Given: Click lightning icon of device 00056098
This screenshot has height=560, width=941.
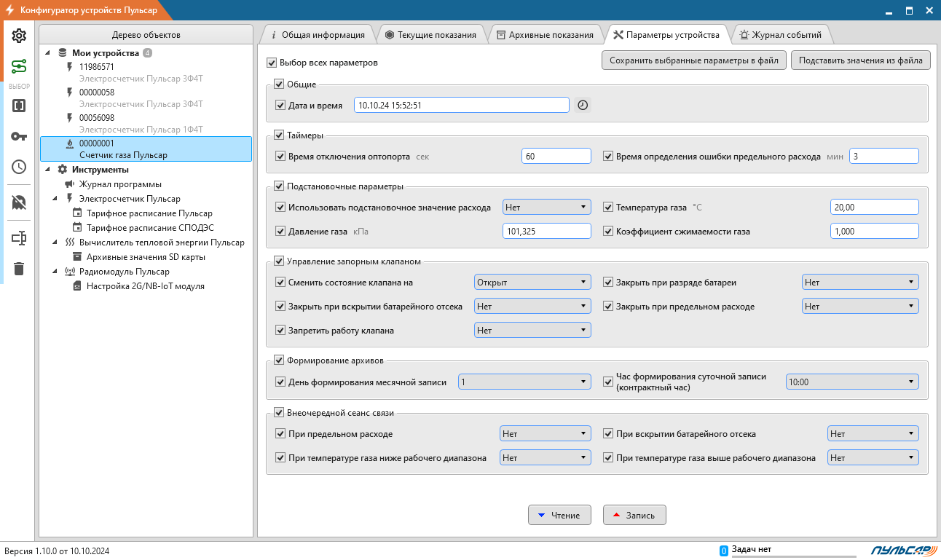Looking at the screenshot, I should coord(70,118).
